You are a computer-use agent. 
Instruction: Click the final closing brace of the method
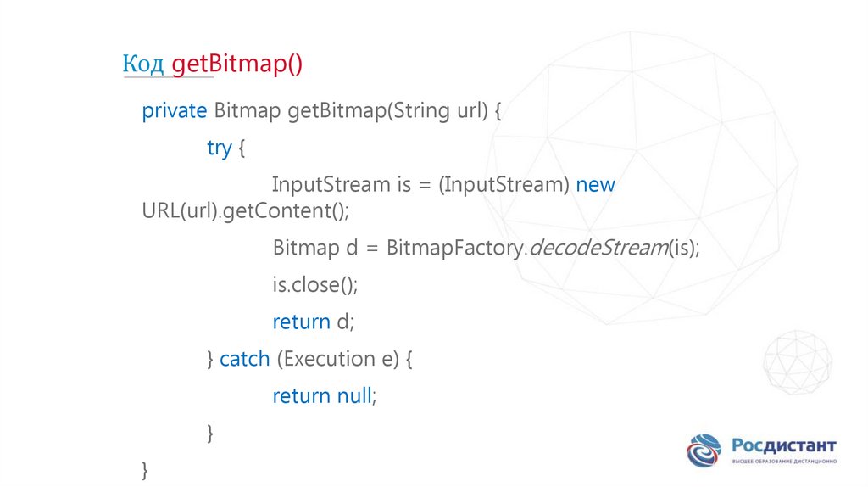[x=145, y=468]
